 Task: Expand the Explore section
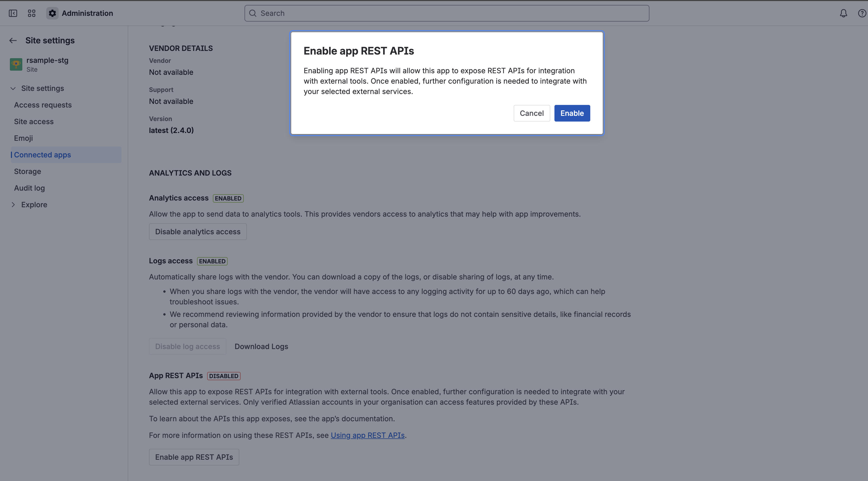(14, 205)
